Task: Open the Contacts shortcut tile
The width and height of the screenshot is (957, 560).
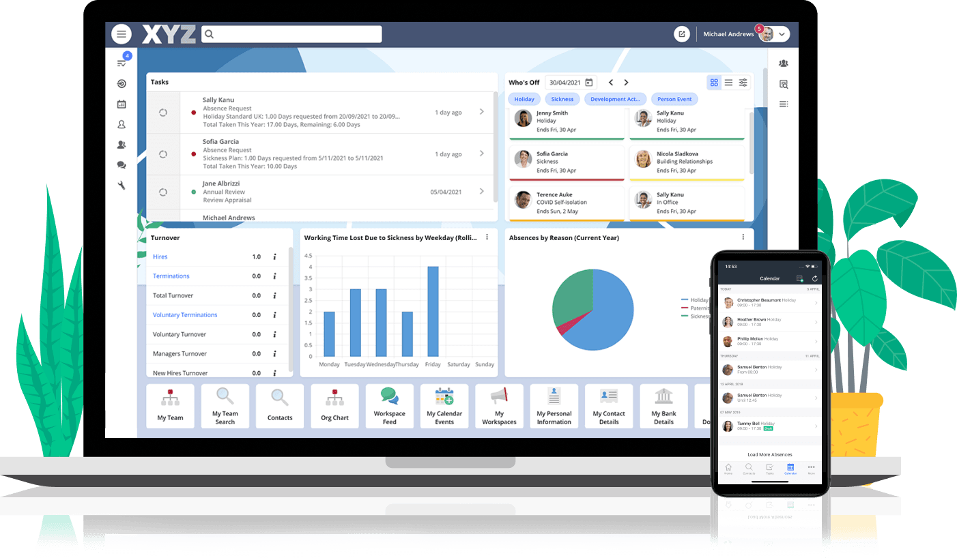Action: [x=280, y=407]
